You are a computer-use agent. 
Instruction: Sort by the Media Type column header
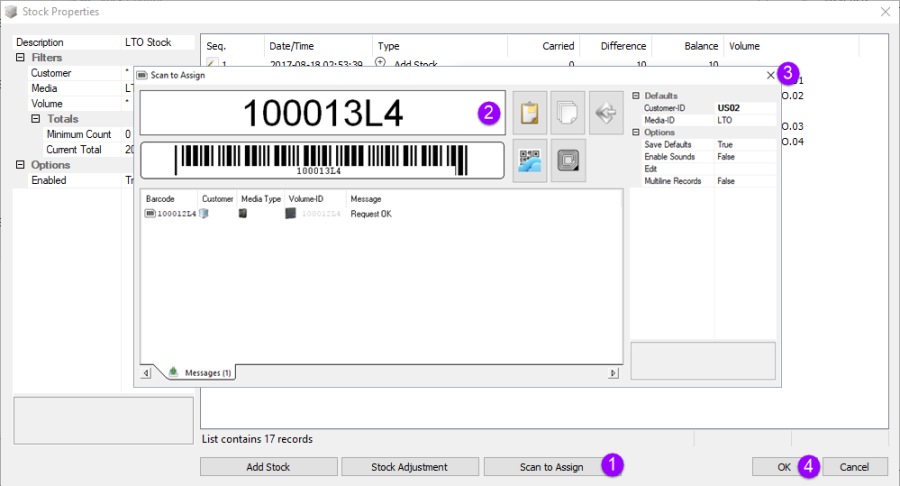click(261, 199)
